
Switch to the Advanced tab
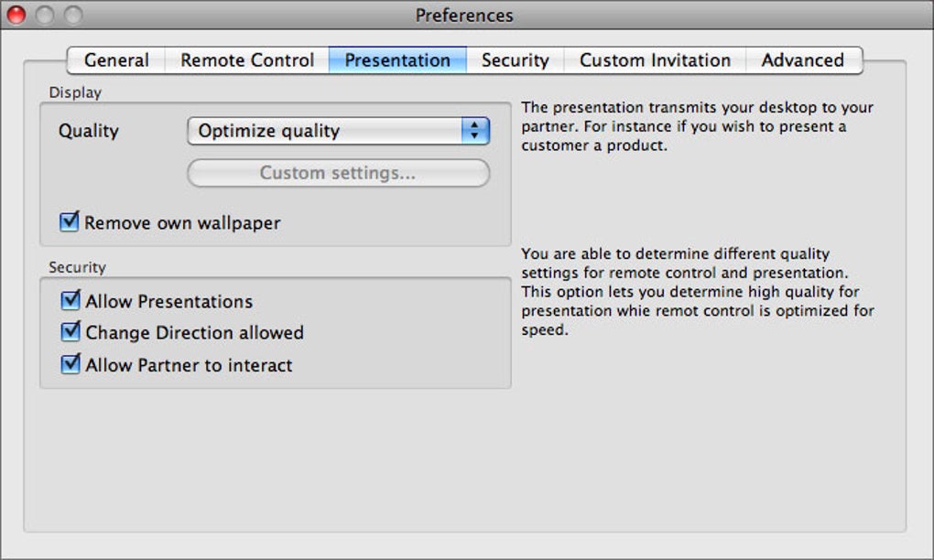(802, 60)
